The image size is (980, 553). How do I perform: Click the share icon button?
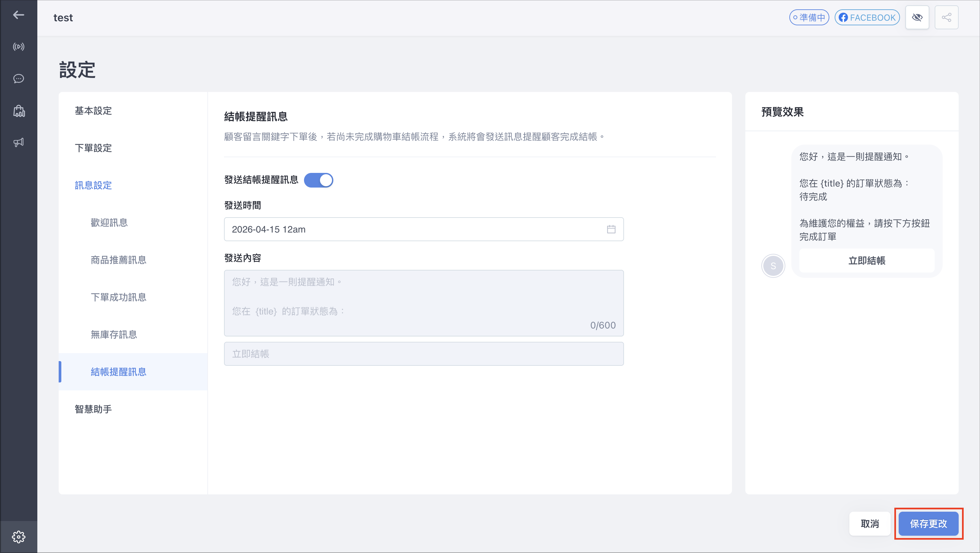(946, 18)
